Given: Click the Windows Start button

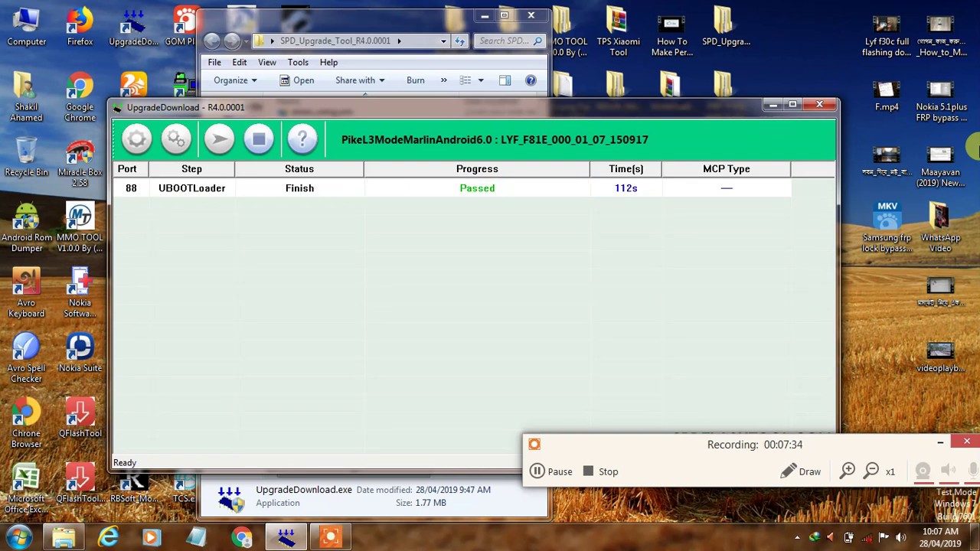Looking at the screenshot, I should click(18, 537).
